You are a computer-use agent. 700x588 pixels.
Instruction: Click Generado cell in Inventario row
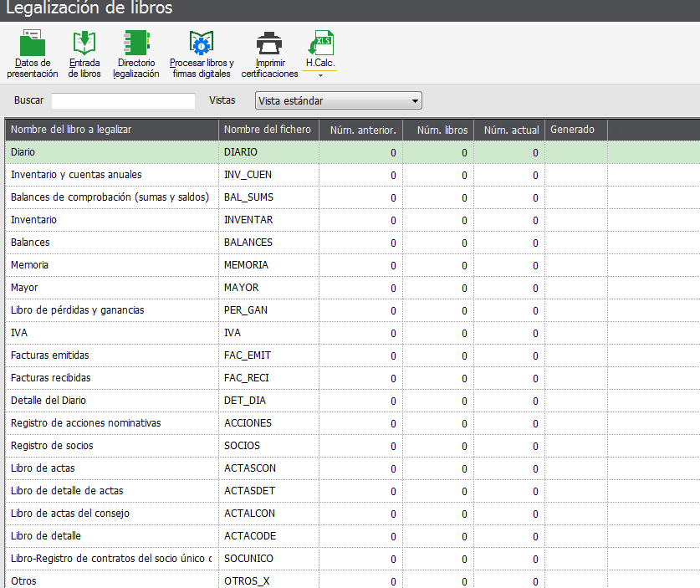(x=576, y=220)
